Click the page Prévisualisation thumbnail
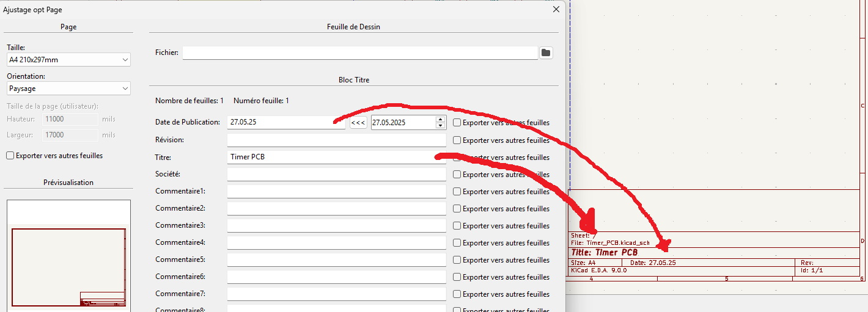Viewport: 868px width, 312px height. coord(68,255)
